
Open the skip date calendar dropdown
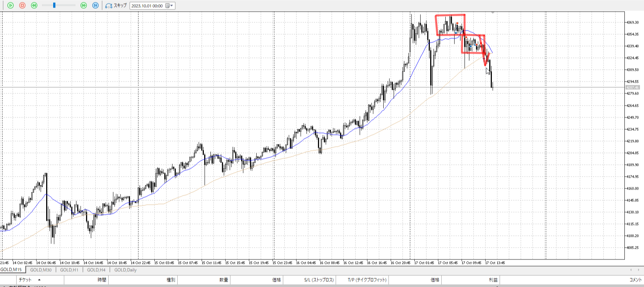click(x=169, y=6)
